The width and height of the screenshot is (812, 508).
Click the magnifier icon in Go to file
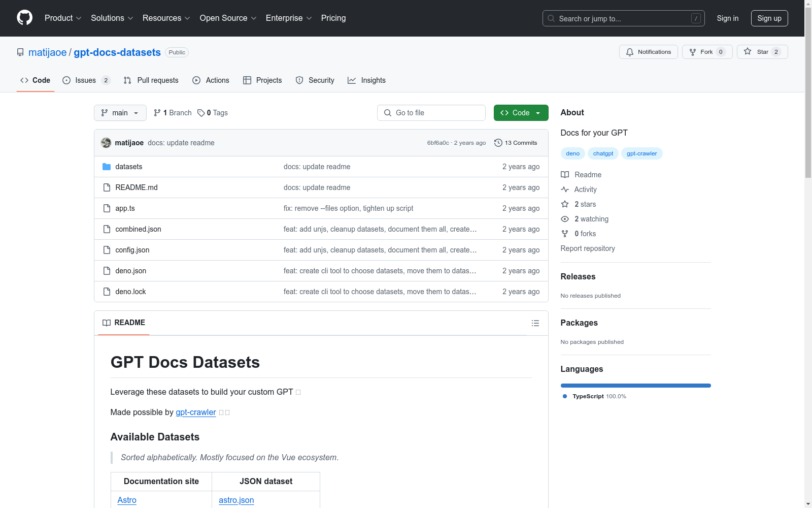(x=388, y=113)
